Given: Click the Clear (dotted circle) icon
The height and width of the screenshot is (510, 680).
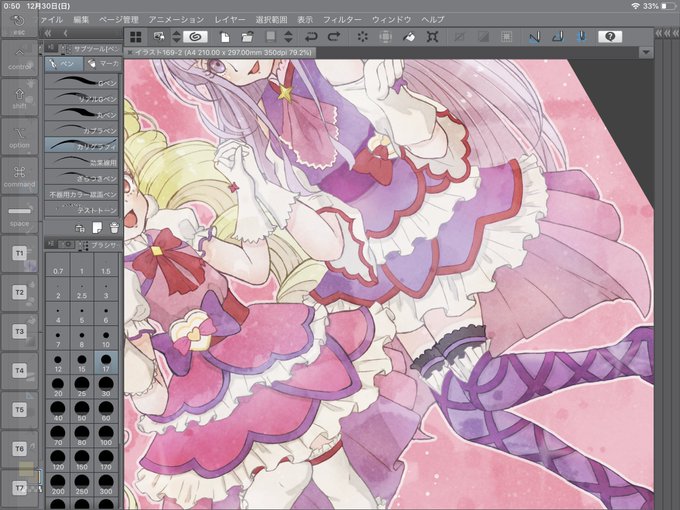Looking at the screenshot, I should click(x=362, y=37).
